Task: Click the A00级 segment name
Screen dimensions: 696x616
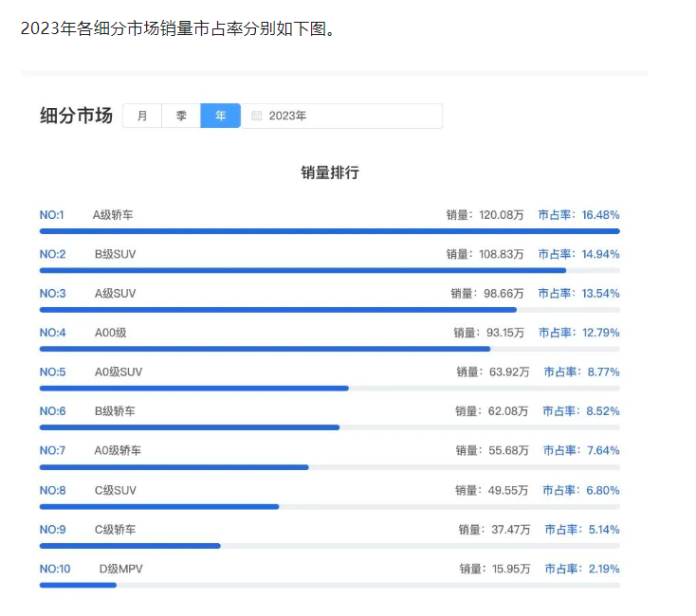Action: pos(111,333)
